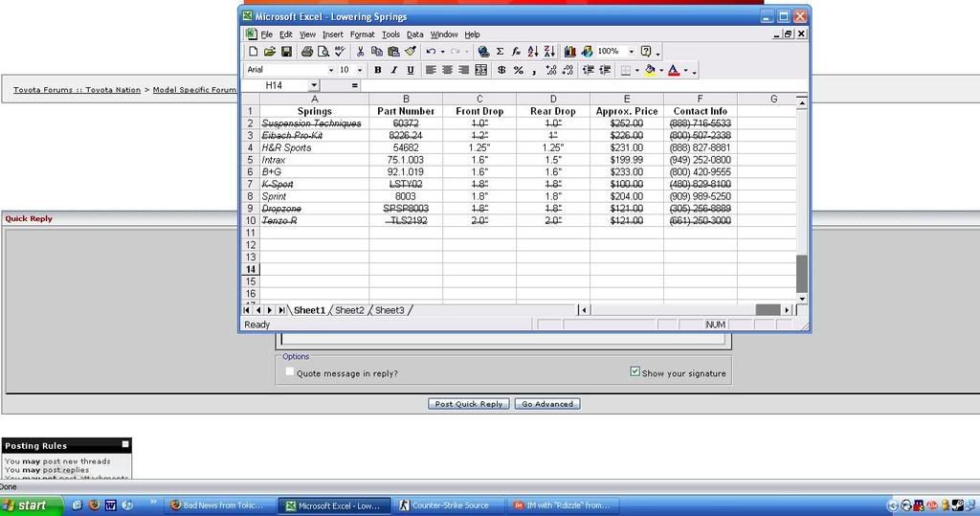
Task: Click the Paste clipboard icon
Action: pos(393,52)
